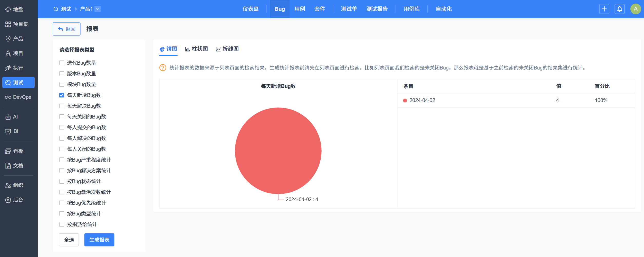The image size is (644, 257).
Task: Switch to the 折线图 chart tab
Action: [227, 49]
